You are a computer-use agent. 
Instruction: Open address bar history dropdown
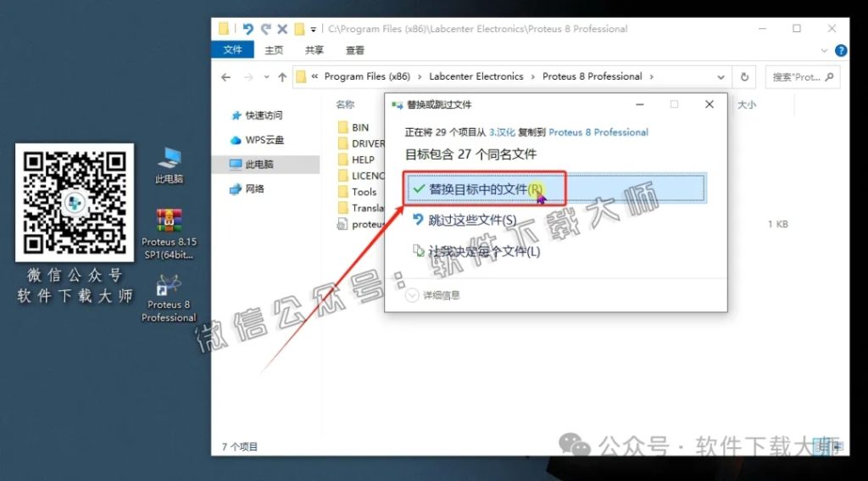point(721,77)
